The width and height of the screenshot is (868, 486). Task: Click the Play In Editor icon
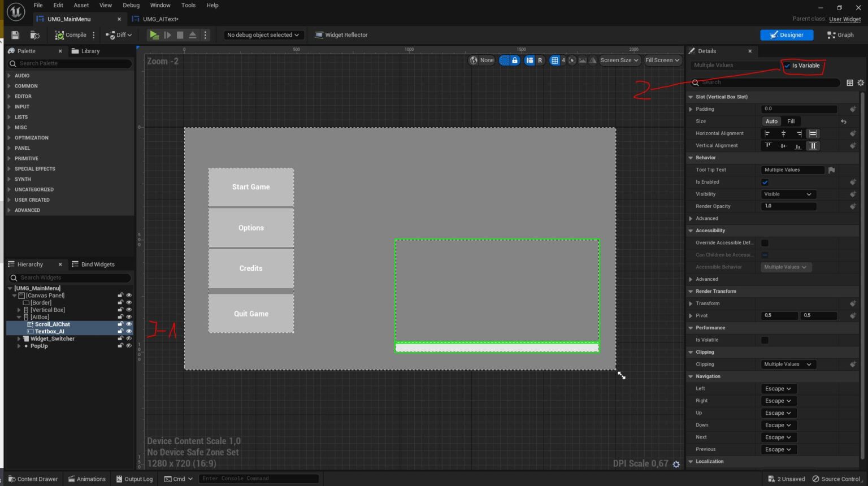click(x=154, y=34)
